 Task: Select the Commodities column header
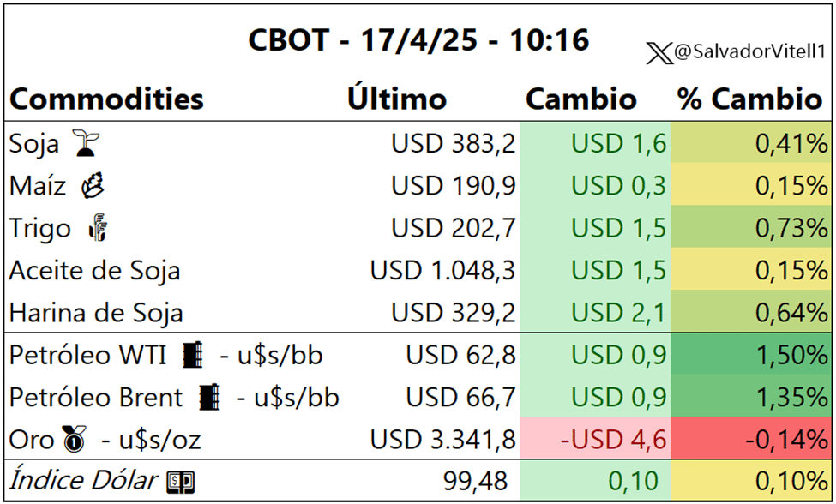click(106, 99)
